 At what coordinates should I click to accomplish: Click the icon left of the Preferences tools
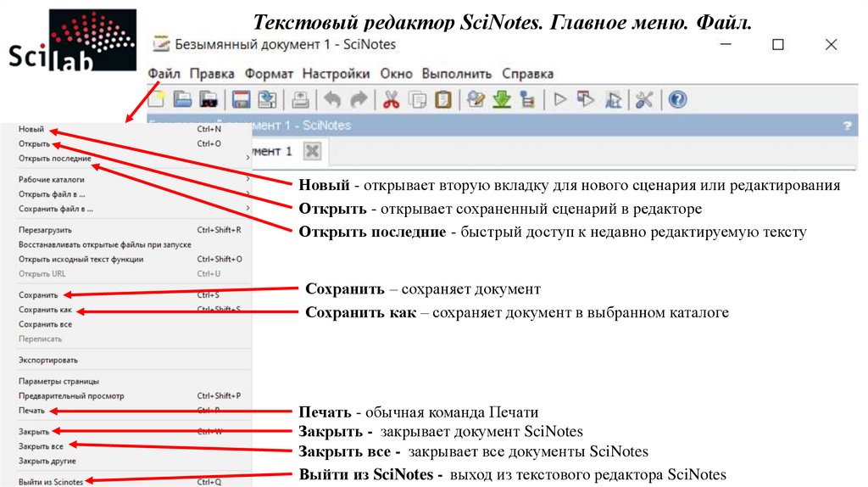[x=613, y=100]
